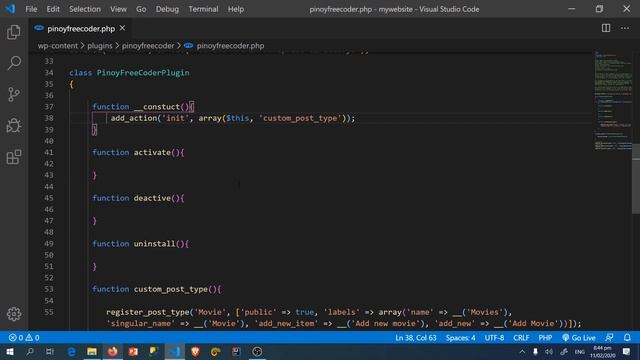The width and height of the screenshot is (640, 360).
Task: Click the VS Code logo in title bar
Action: point(10,9)
